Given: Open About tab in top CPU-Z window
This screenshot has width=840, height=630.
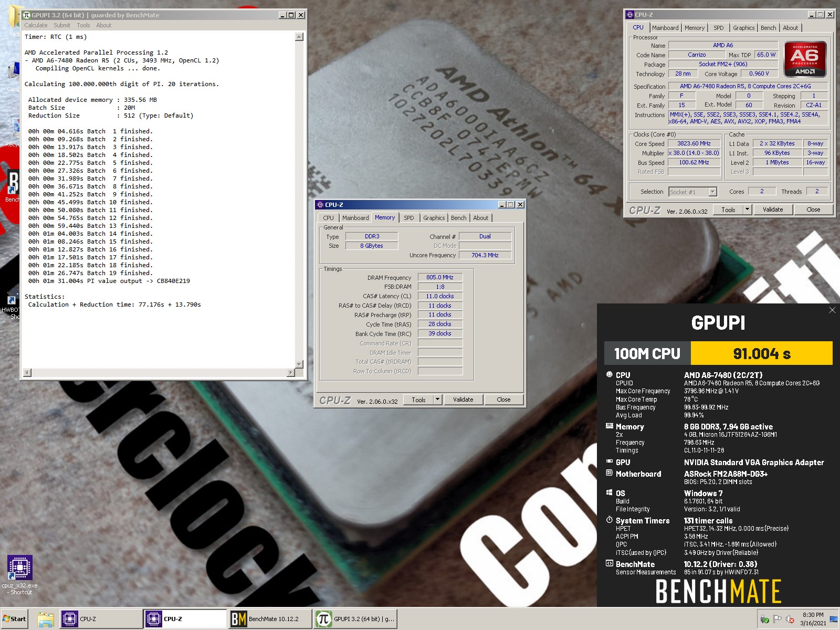Looking at the screenshot, I should tap(791, 28).
